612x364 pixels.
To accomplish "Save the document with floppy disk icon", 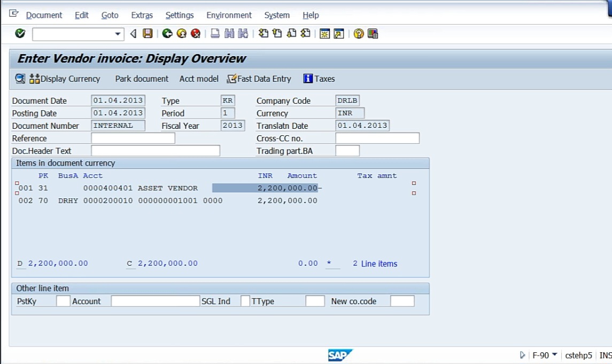I will click(x=148, y=34).
